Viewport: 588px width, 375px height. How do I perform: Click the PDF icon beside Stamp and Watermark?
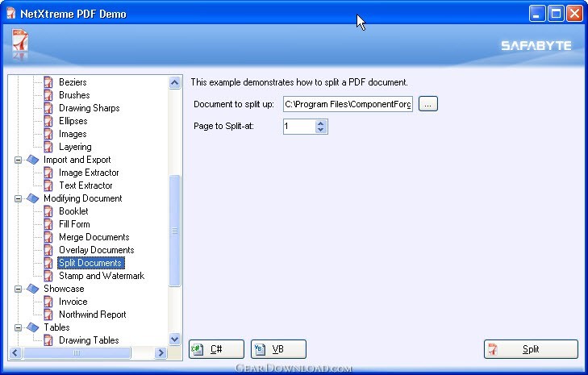(48, 276)
